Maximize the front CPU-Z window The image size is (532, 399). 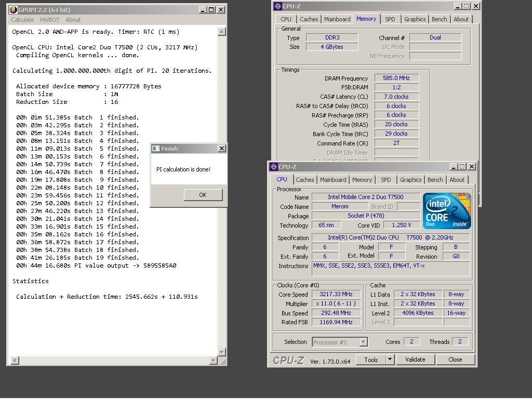tap(462, 167)
